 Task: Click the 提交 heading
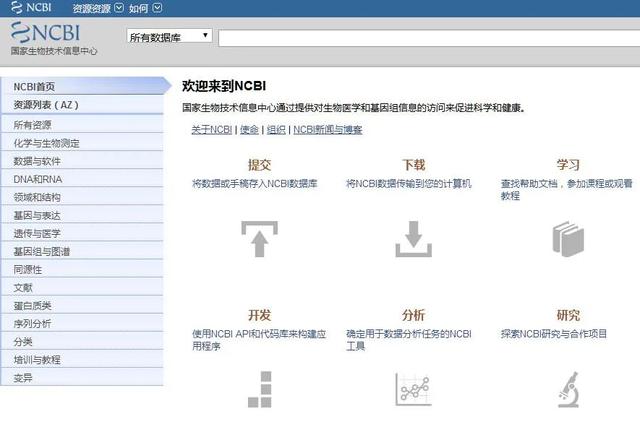pyautogui.click(x=260, y=165)
